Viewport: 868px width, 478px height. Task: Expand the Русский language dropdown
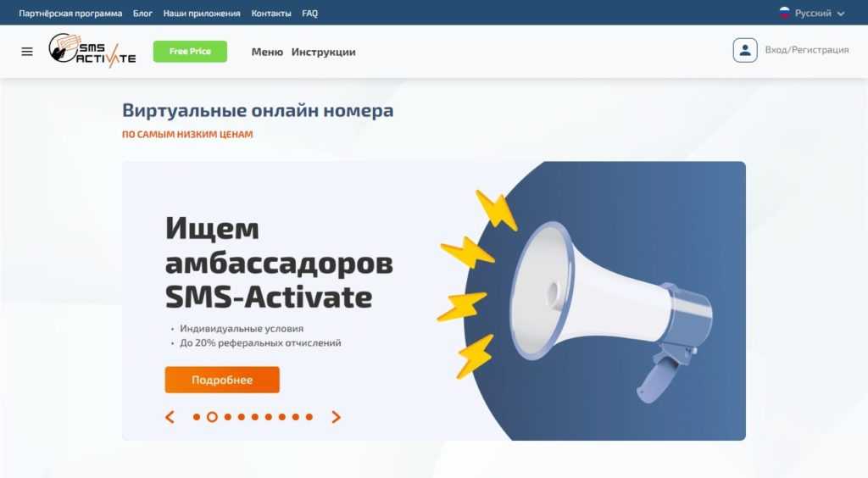click(x=813, y=13)
